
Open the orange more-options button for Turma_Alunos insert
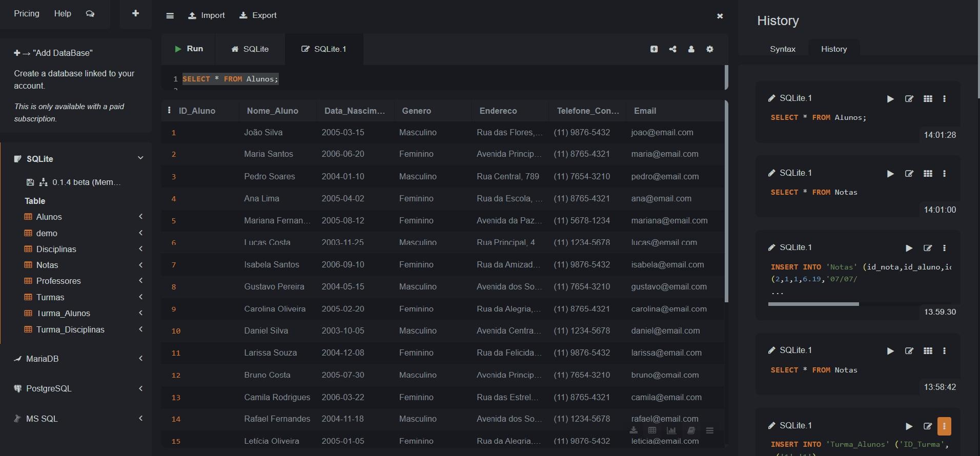[x=944, y=426]
